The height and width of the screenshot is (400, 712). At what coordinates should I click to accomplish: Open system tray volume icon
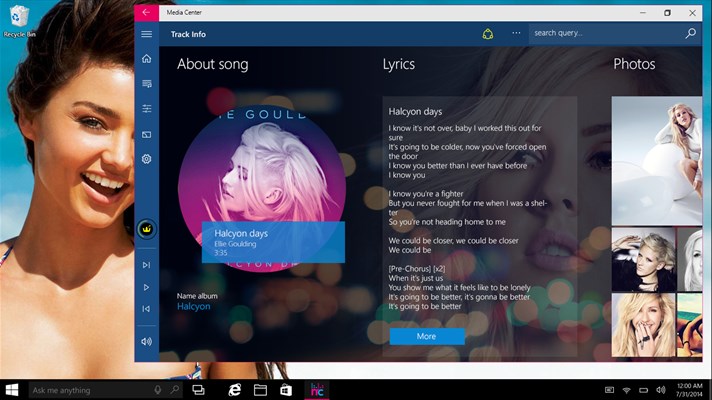coord(661,390)
